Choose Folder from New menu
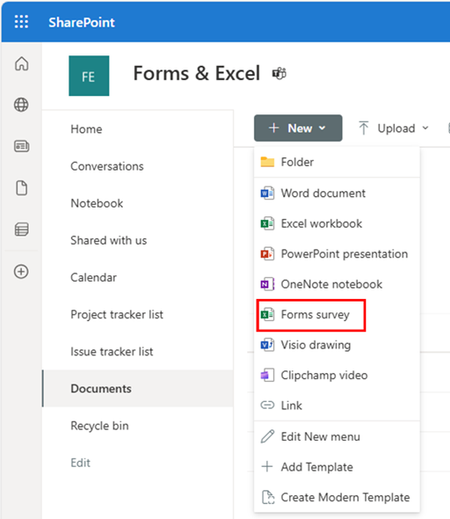This screenshot has width=450, height=519. pos(337,162)
